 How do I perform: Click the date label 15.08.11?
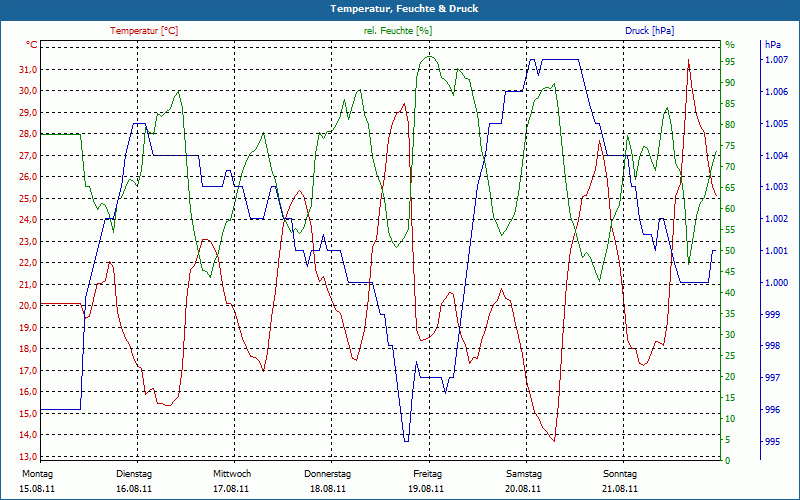[37, 489]
